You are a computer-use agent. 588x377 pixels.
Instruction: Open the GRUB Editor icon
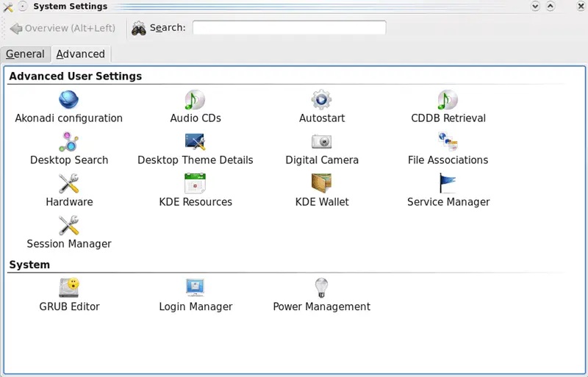(x=69, y=288)
